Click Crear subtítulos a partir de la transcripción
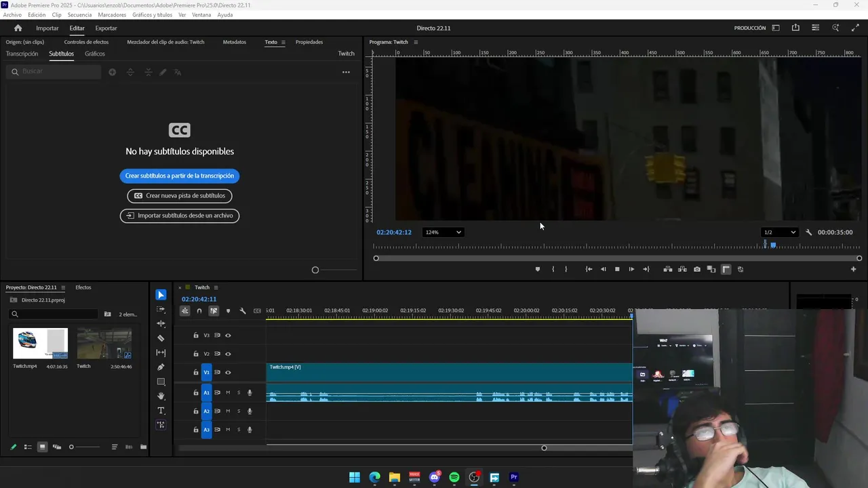 [x=179, y=176]
